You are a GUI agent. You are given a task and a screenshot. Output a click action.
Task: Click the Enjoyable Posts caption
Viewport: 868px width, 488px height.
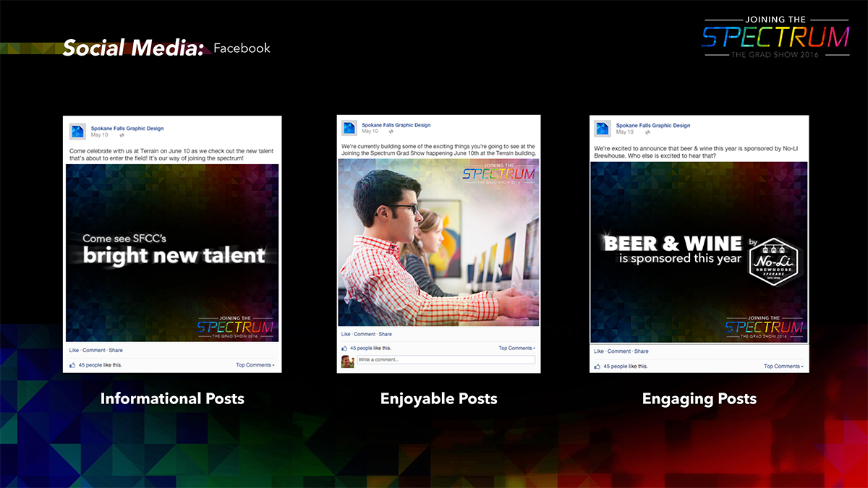click(x=439, y=398)
